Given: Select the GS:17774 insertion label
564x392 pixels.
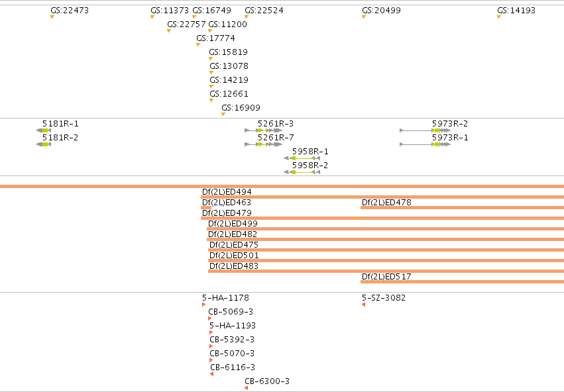Looking at the screenshot, I should click(216, 38).
